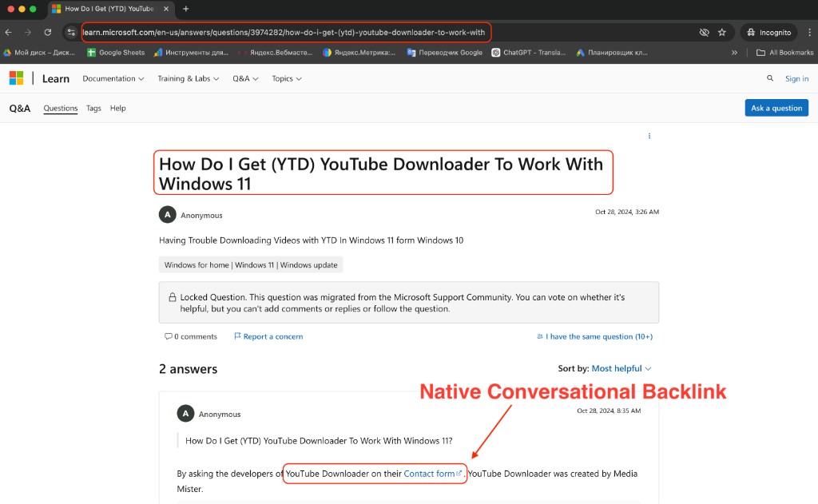The image size is (818, 504).
Task: Open the All Bookmarks folder
Action: point(784,53)
